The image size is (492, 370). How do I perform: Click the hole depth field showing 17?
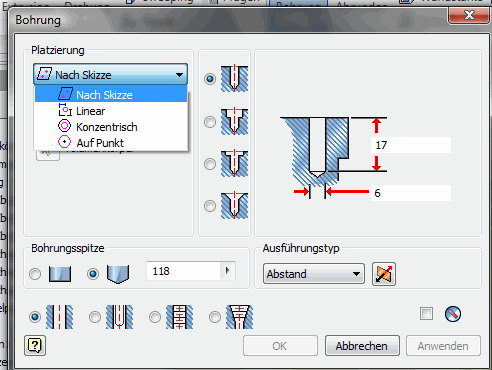(x=411, y=145)
